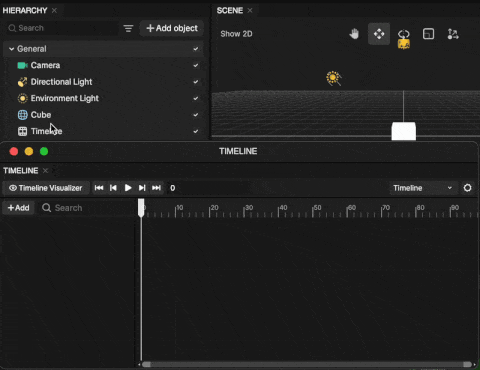The width and height of the screenshot is (480, 370).
Task: Close the Scene tab
Action: coord(250,11)
